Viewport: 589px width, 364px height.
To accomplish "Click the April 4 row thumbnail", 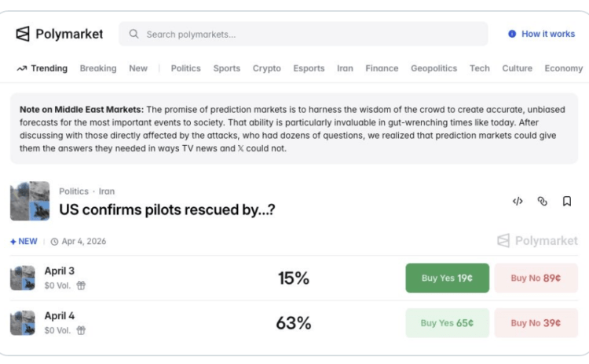I will (23, 322).
